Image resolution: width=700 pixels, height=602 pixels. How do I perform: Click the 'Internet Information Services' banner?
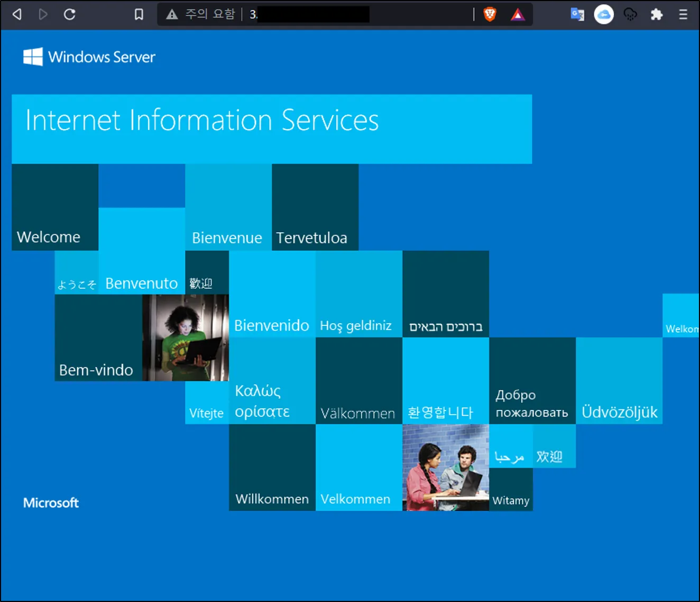(x=272, y=129)
